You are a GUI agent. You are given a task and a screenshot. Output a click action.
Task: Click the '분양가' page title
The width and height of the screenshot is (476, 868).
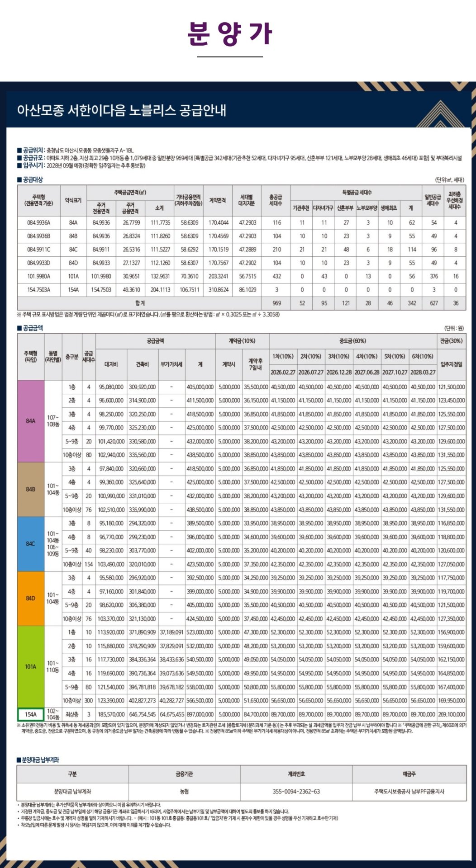pyautogui.click(x=230, y=33)
